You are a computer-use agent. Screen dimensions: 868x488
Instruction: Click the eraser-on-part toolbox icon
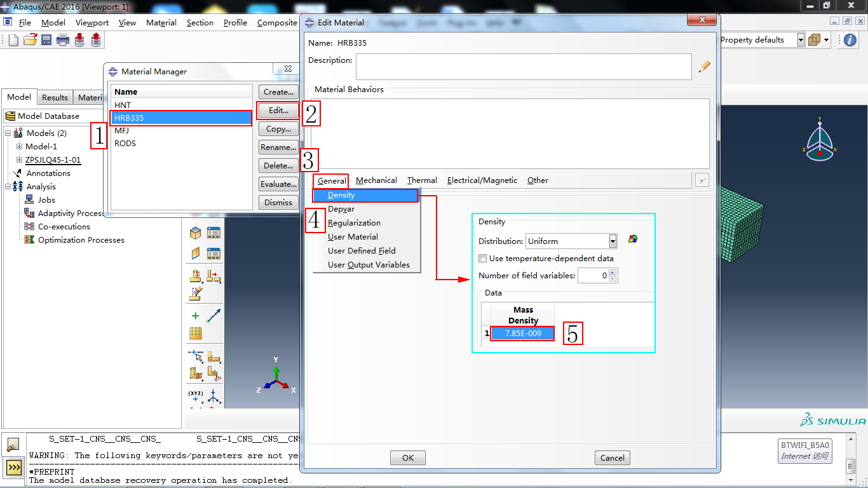tap(196, 294)
